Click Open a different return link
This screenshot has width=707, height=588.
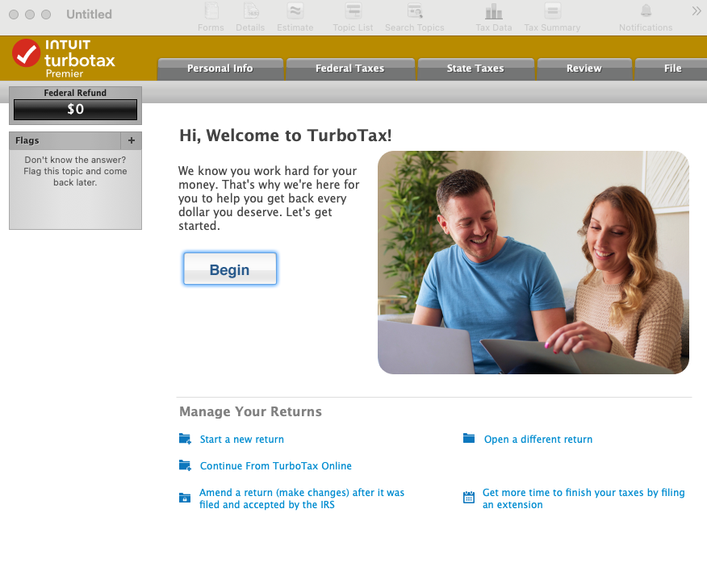click(x=538, y=440)
